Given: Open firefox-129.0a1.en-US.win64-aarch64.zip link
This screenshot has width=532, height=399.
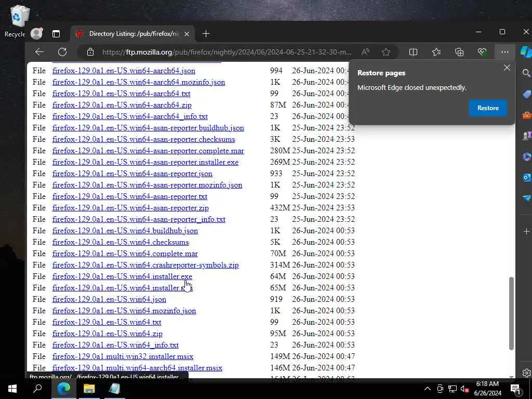Looking at the screenshot, I should (122, 105).
